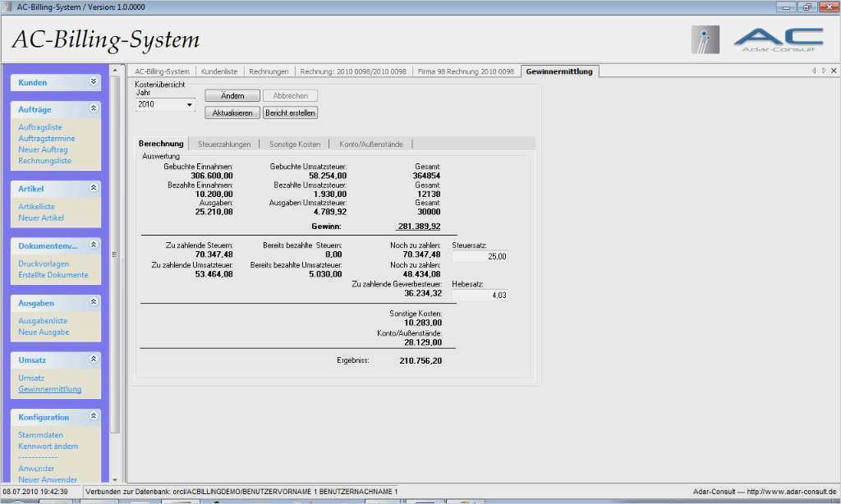Screen dimensions: 841x504
Task: Open the Konto/Außenstände tab
Action: [x=371, y=144]
